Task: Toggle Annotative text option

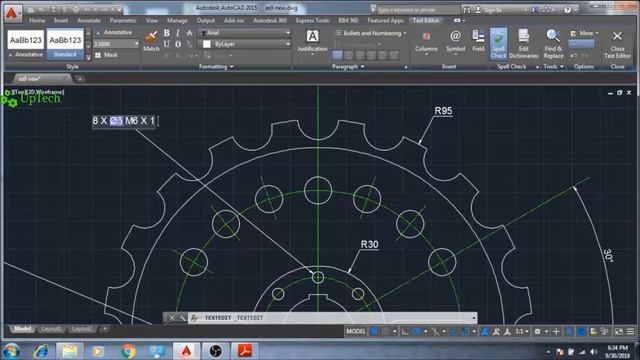Action: click(114, 32)
